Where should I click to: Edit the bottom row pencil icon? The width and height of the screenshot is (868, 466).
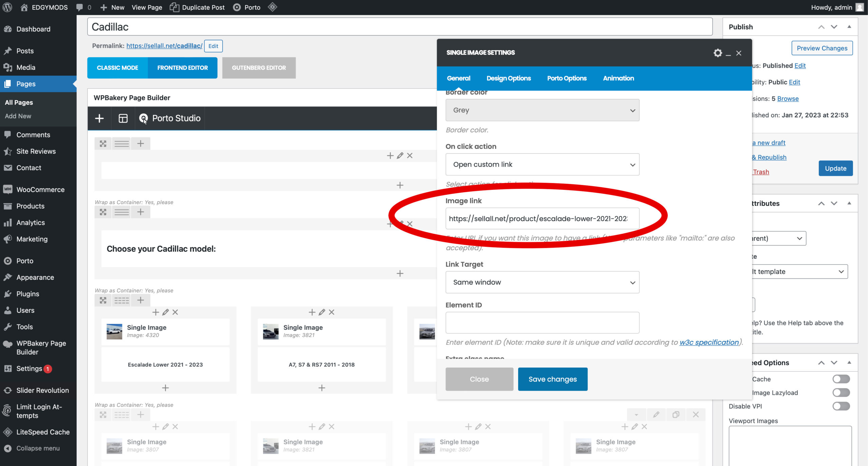656,414
